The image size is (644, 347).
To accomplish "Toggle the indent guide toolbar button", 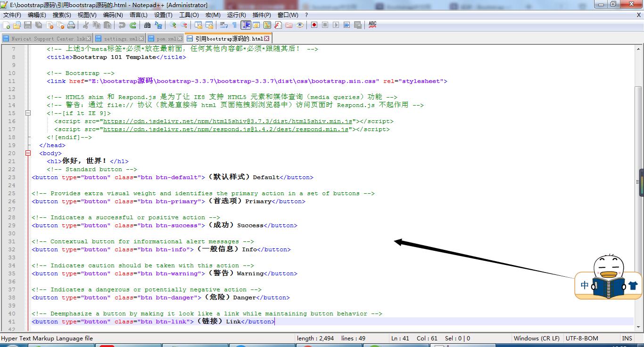I will (246, 25).
